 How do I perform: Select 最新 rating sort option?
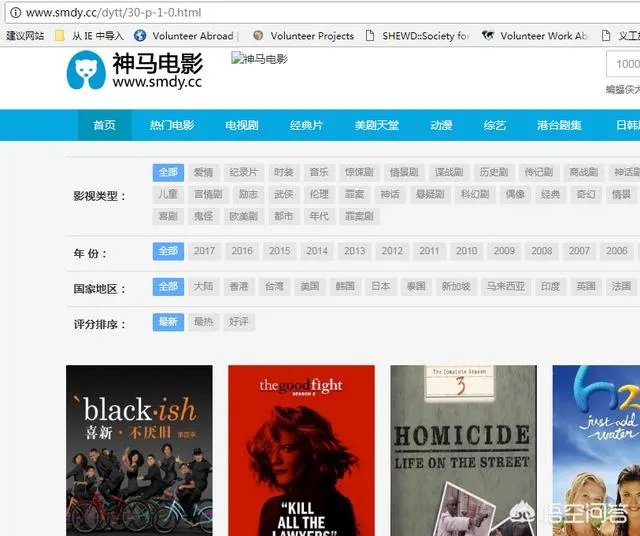tap(167, 322)
